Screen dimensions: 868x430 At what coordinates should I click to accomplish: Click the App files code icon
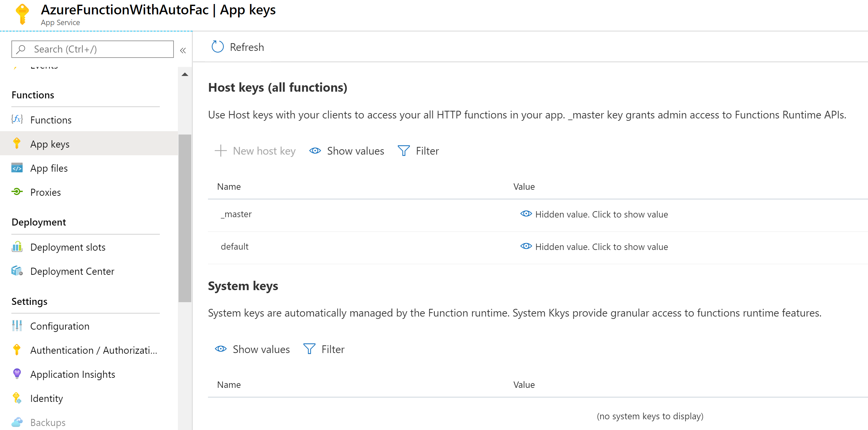click(17, 168)
